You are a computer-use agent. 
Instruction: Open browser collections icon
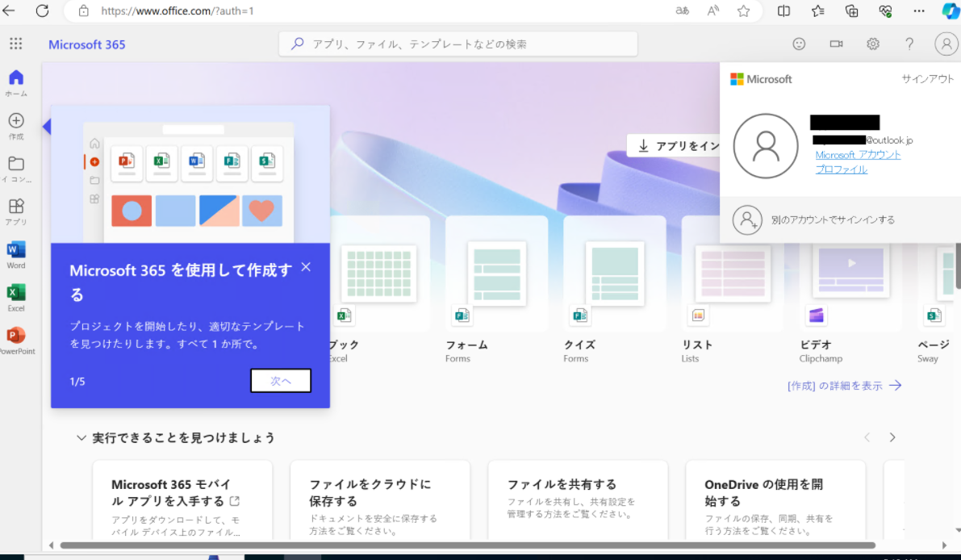[x=851, y=10]
